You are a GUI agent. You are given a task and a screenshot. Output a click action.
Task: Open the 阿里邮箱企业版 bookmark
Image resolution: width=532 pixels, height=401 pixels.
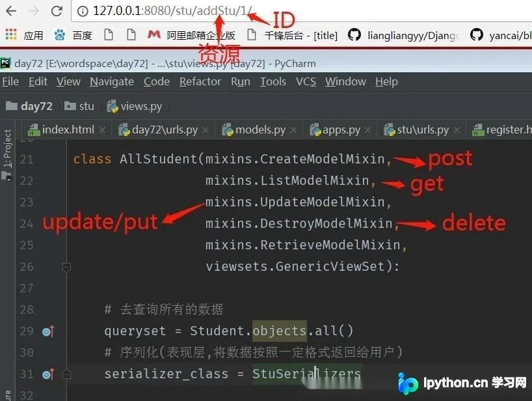(x=191, y=35)
